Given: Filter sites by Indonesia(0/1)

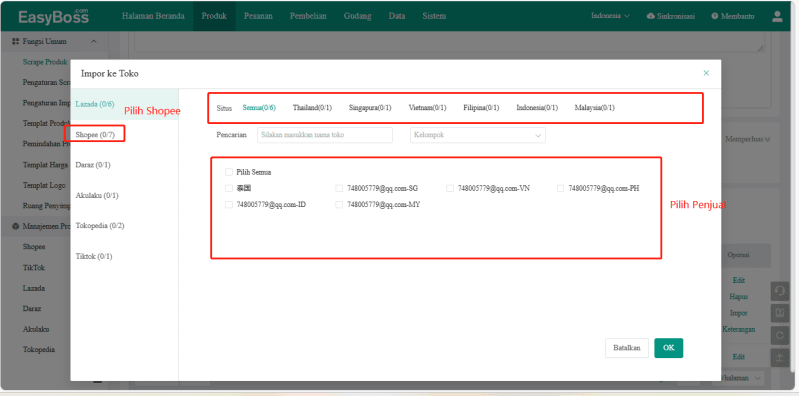Looking at the screenshot, I should point(537,108).
